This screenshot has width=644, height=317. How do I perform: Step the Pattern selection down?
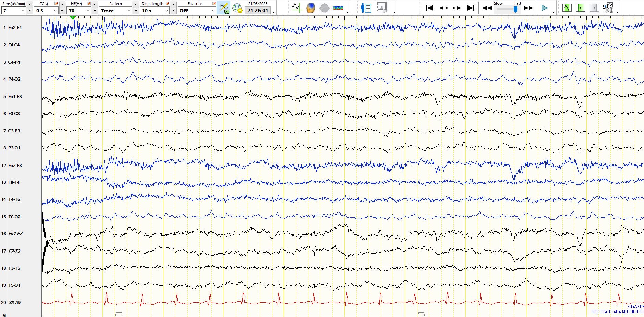tap(136, 11)
